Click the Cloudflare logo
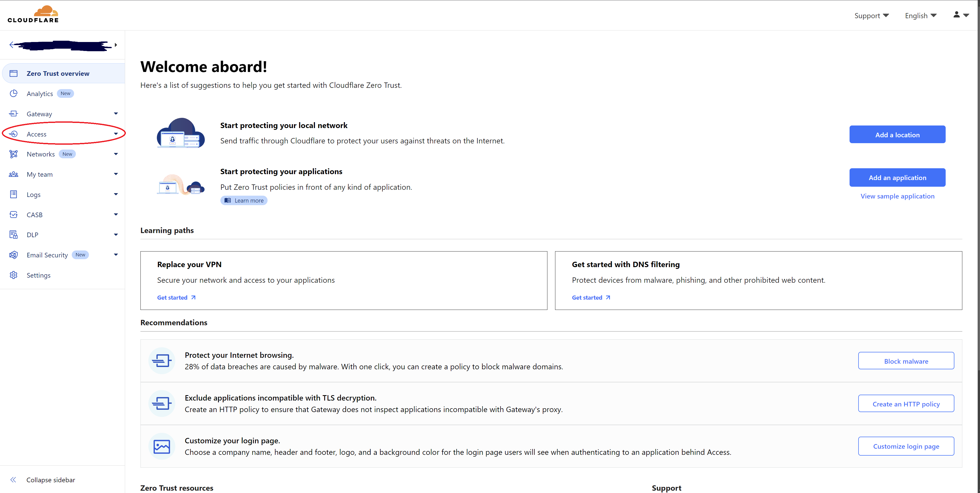 click(x=33, y=14)
